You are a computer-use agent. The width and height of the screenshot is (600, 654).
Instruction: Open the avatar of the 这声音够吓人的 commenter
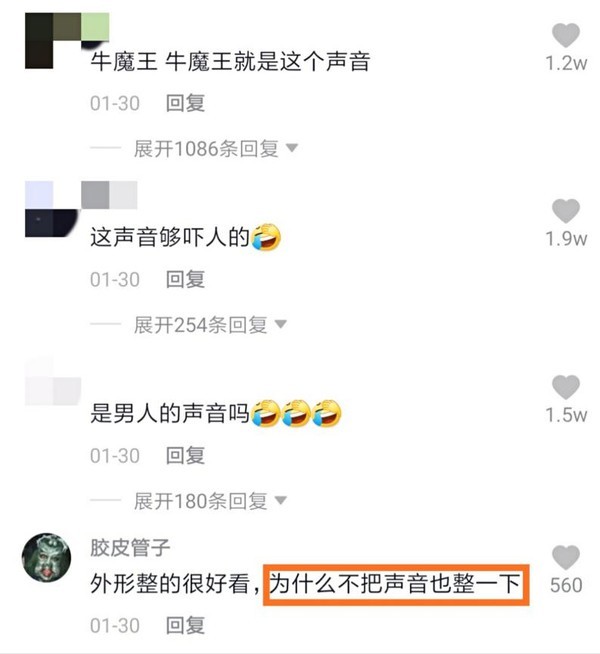pyautogui.click(x=52, y=209)
